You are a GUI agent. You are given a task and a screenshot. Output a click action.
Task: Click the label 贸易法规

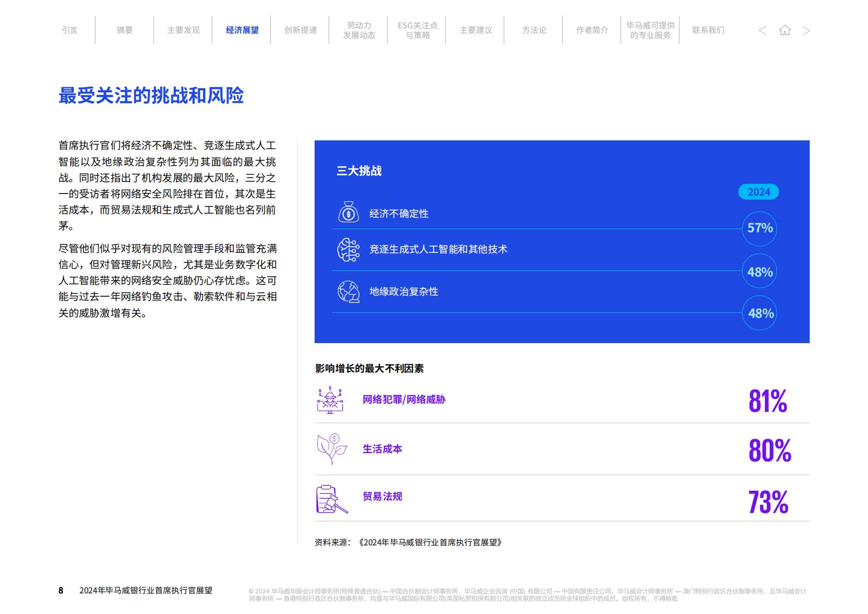(x=382, y=496)
